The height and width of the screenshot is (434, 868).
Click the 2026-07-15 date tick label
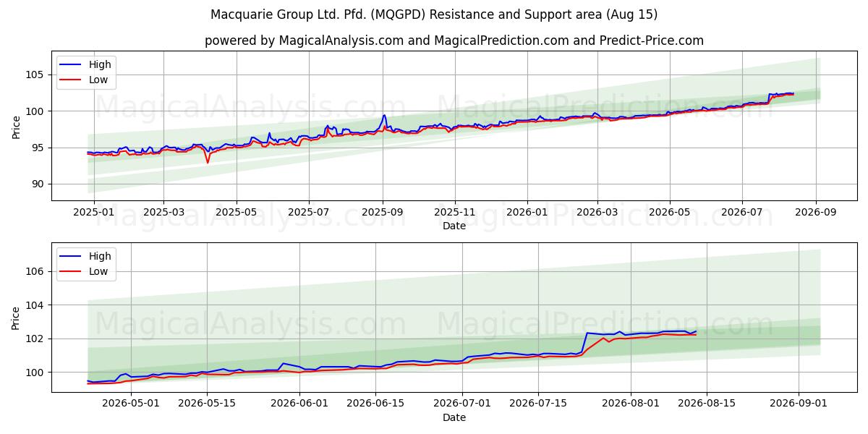tap(538, 404)
